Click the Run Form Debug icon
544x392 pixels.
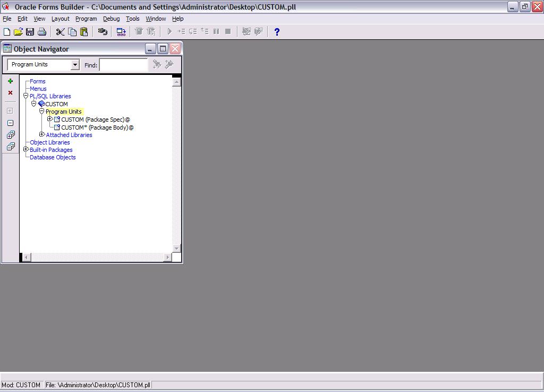(151, 32)
